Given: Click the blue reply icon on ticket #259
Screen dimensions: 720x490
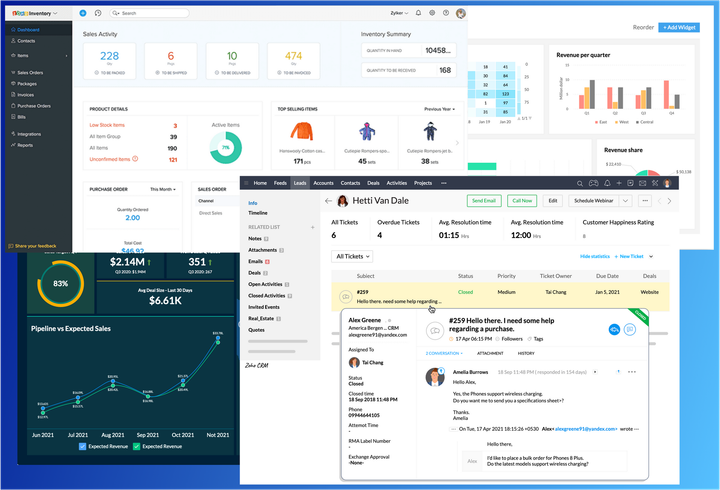Looking at the screenshot, I should [x=614, y=329].
